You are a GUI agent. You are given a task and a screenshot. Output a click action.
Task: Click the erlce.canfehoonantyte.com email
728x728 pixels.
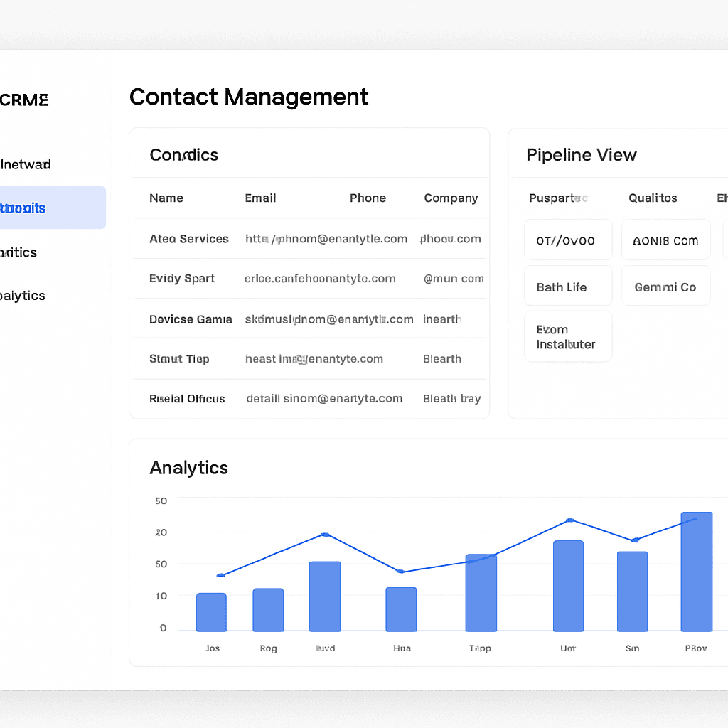click(320, 279)
